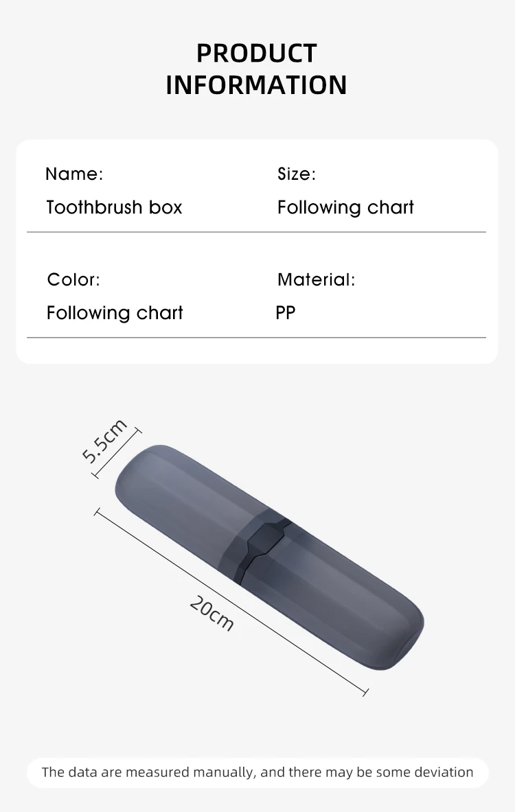515x812 pixels.
Task: Click the "Name:" field label
Action: click(74, 174)
